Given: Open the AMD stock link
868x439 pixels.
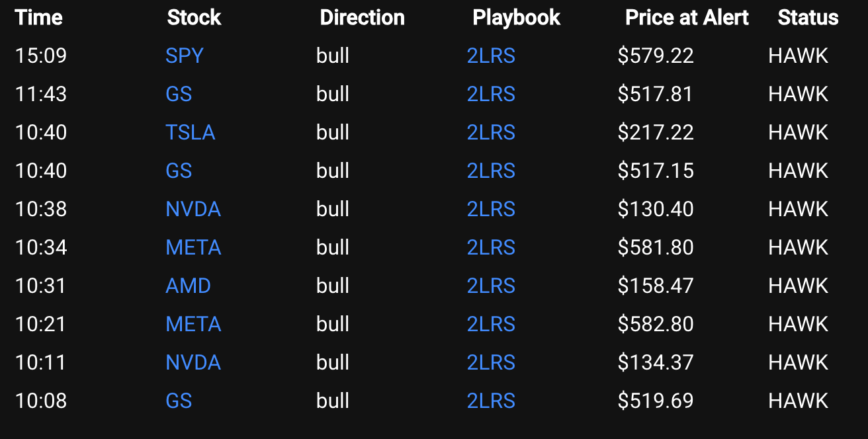Looking at the screenshot, I should coord(188,286).
